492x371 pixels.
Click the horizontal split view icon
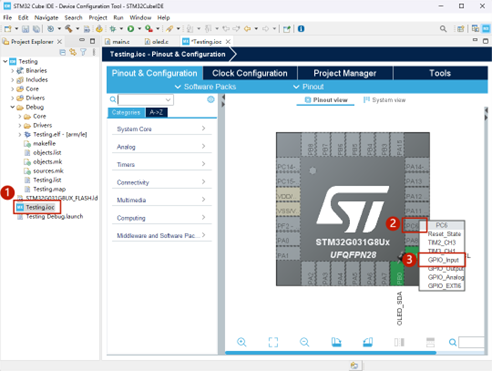[430, 342]
